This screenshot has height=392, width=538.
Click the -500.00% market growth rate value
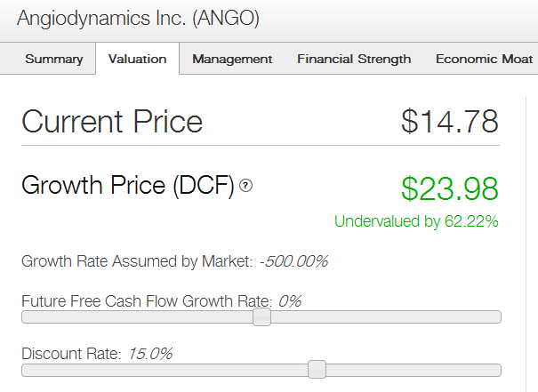[x=293, y=261]
